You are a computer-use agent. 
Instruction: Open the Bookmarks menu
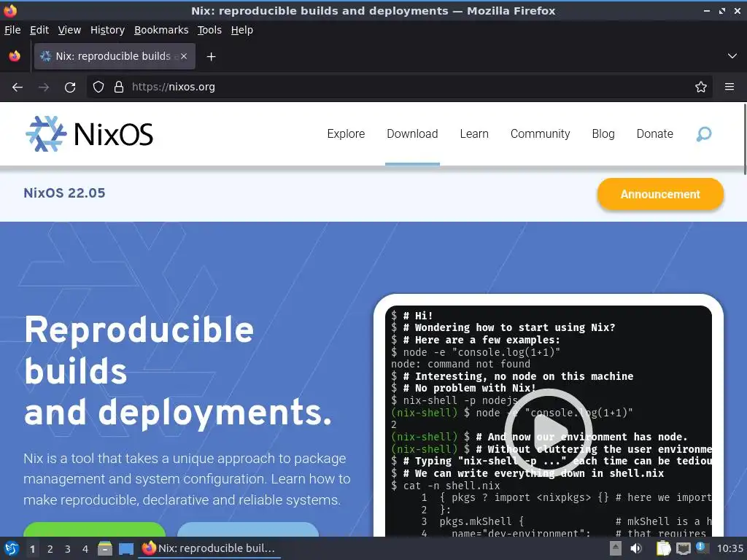pyautogui.click(x=161, y=30)
